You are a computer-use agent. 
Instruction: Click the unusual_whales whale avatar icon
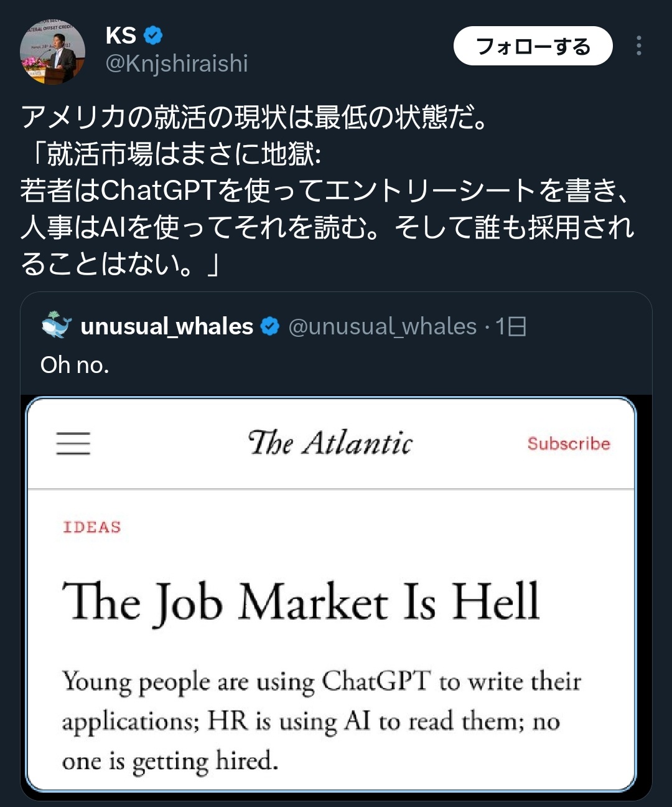57,326
